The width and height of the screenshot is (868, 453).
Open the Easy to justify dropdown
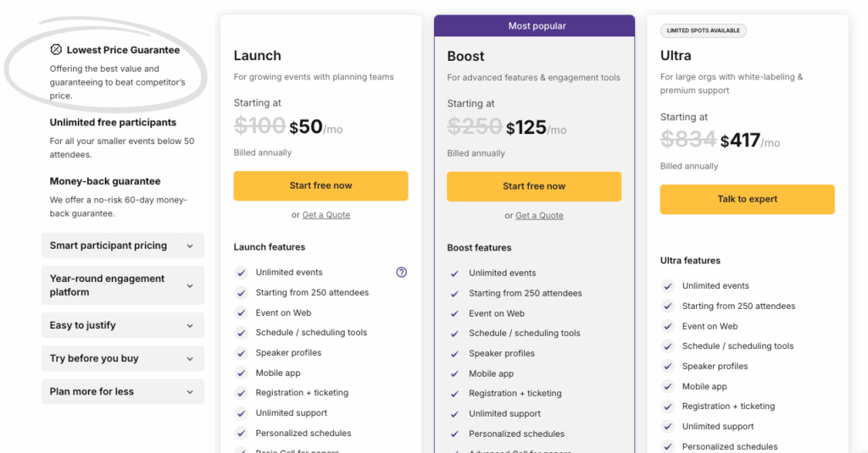coord(123,325)
